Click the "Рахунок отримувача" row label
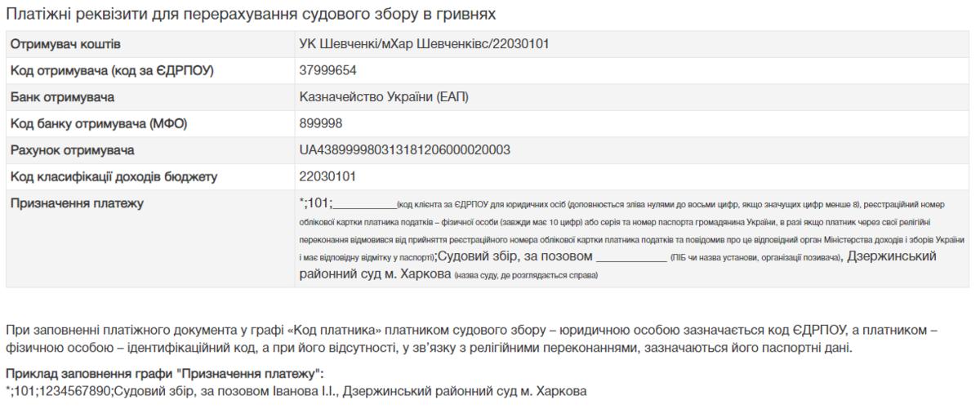 pyautogui.click(x=72, y=151)
